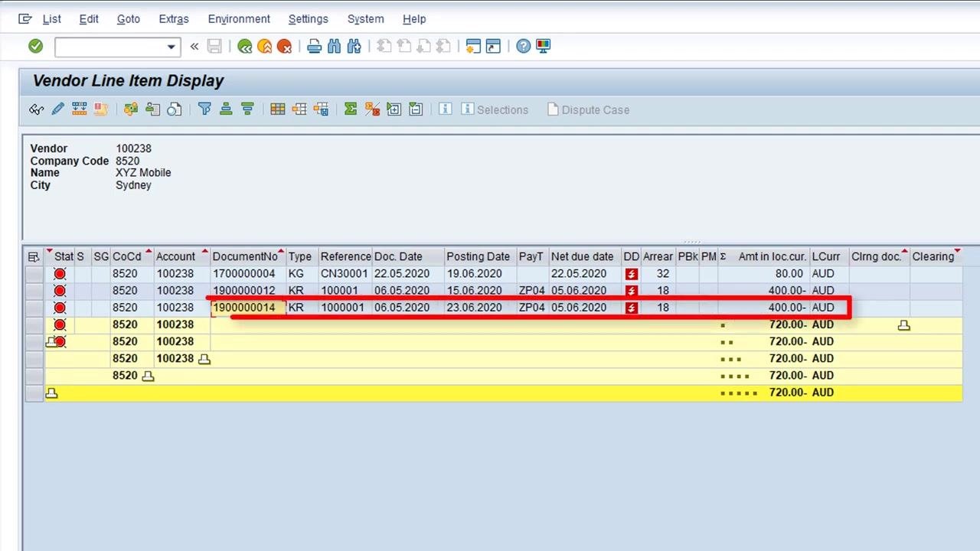Click the row selector for document 1900000012
Image resolution: width=980 pixels, height=551 pixels.
34,291
